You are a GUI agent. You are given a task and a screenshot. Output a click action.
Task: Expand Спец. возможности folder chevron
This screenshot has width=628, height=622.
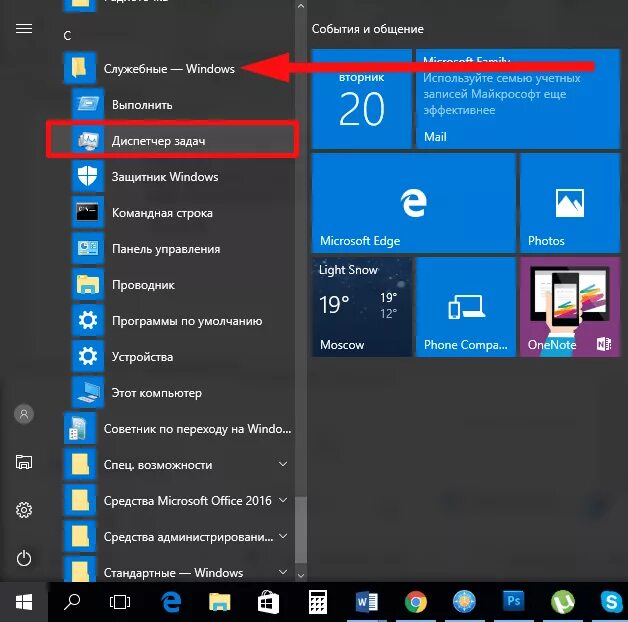tap(283, 464)
